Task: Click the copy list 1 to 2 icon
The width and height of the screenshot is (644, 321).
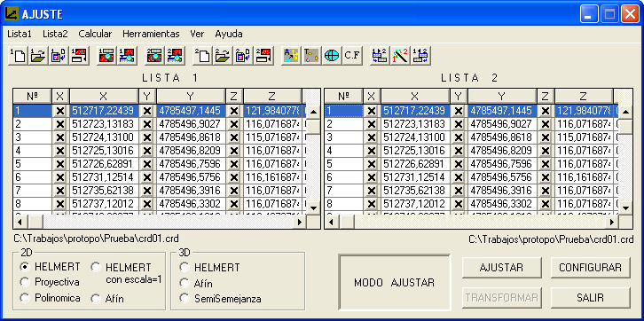Action: pyautogui.click(x=380, y=56)
